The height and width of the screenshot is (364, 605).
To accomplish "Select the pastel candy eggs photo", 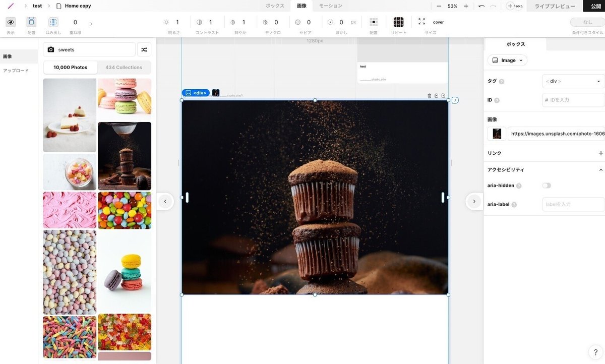I will [70, 272].
